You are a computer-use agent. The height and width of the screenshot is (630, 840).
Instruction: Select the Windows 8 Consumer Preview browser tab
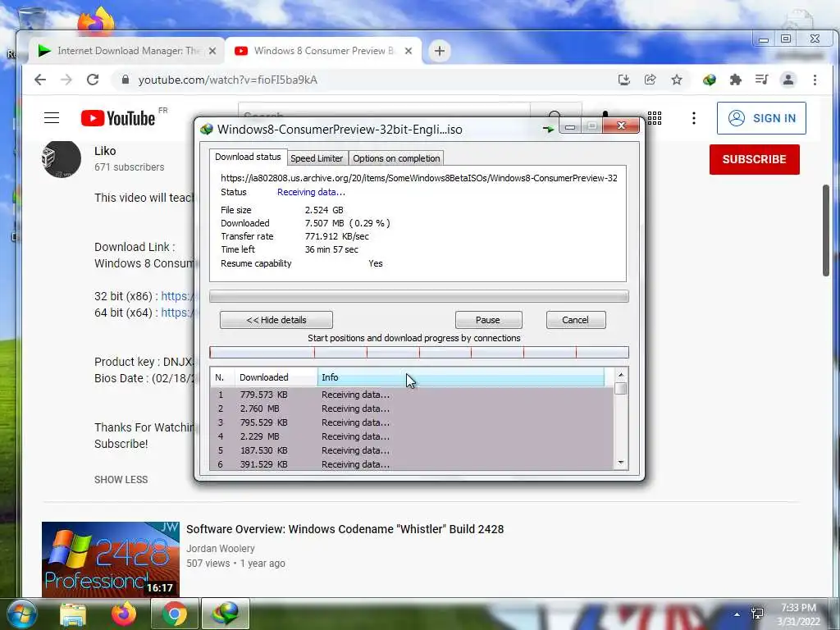323,51
